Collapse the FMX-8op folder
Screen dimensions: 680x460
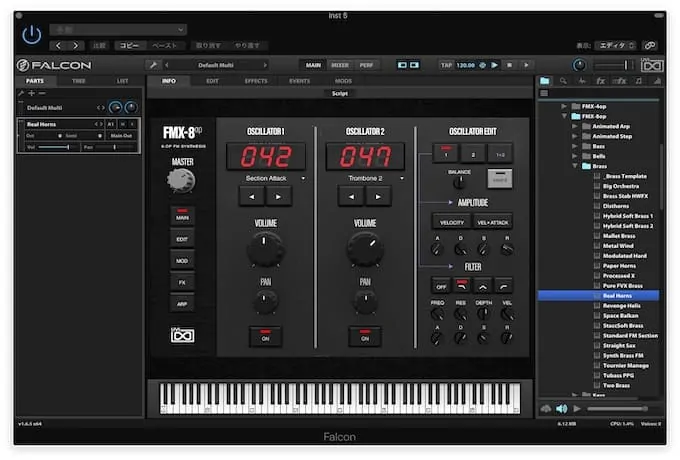pyautogui.click(x=564, y=116)
